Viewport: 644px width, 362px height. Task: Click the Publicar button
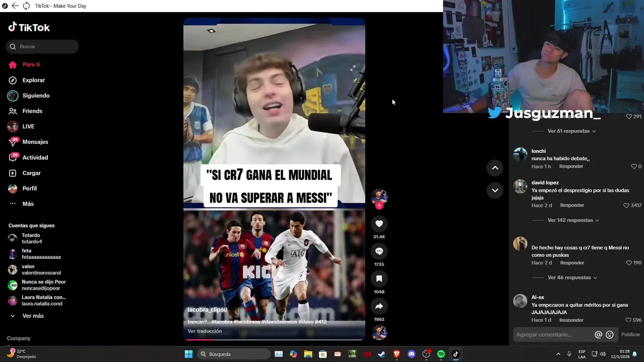pos(630,334)
